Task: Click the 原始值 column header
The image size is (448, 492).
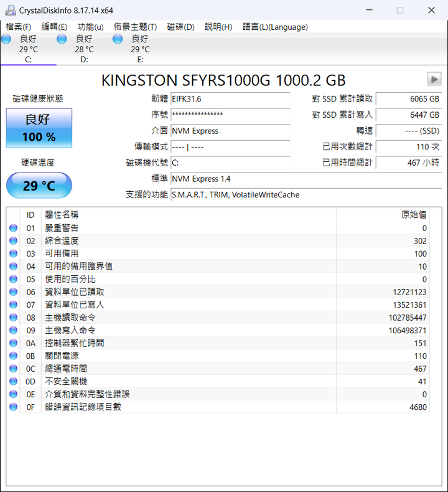Action: click(x=383, y=215)
